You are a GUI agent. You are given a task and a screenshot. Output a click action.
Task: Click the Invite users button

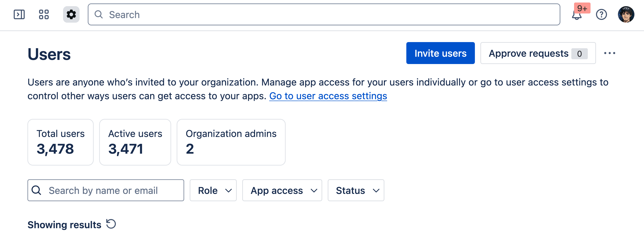[x=441, y=53]
